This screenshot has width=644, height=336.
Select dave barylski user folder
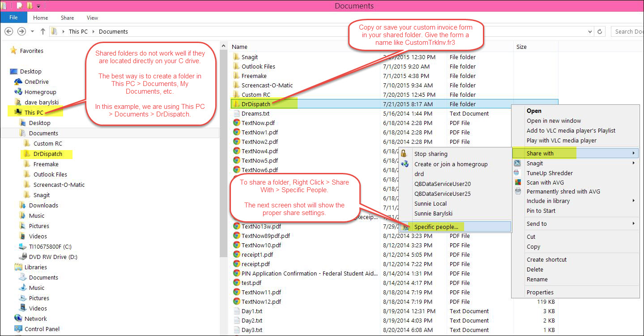[41, 102]
